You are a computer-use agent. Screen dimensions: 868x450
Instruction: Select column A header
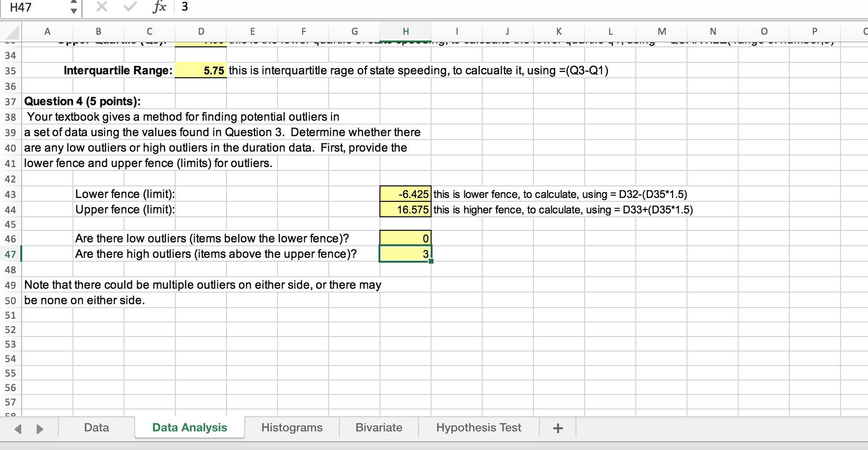click(47, 32)
